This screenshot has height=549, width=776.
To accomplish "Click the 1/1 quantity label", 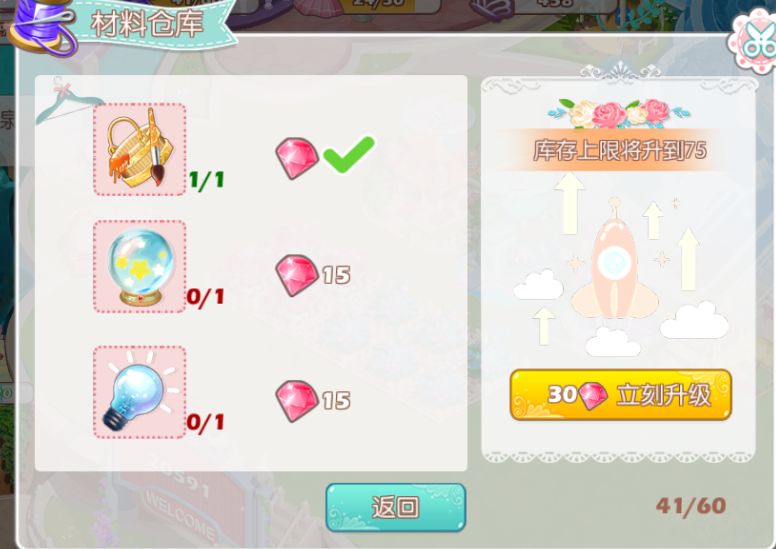I will 207,179.
